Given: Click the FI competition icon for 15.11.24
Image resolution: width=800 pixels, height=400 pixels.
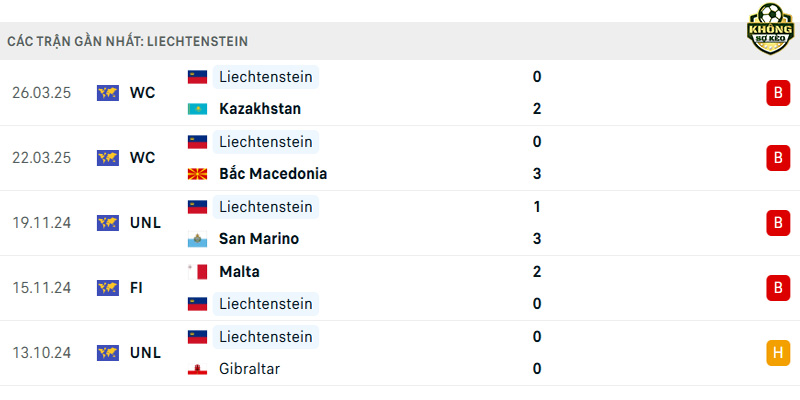Looking at the screenshot, I should click(108, 288).
